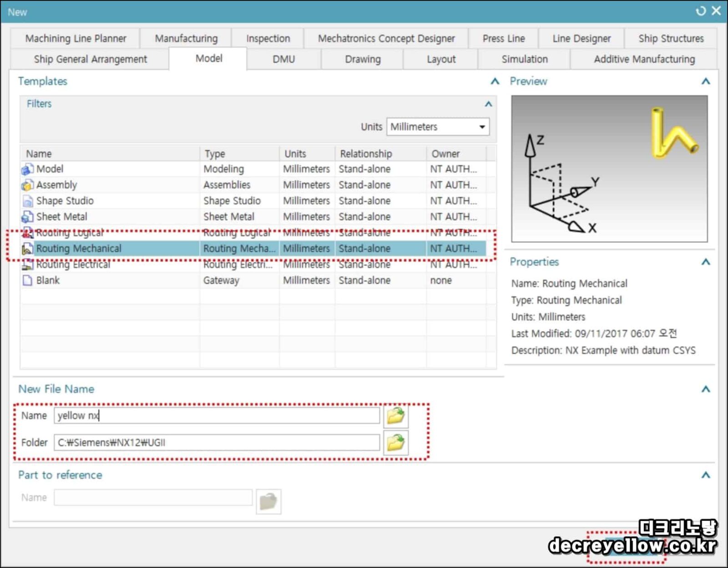Browse for destination folder via folder icon
The height and width of the screenshot is (568, 728).
point(396,442)
